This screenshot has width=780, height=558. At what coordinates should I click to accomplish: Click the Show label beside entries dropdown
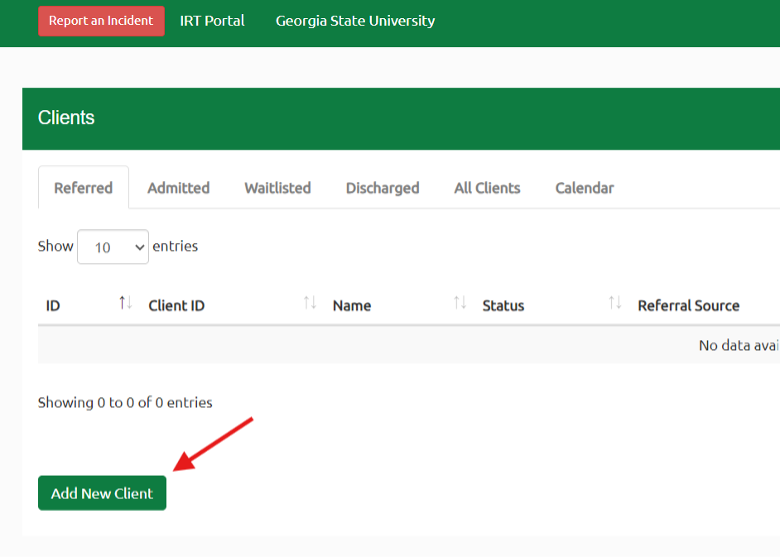tap(55, 246)
